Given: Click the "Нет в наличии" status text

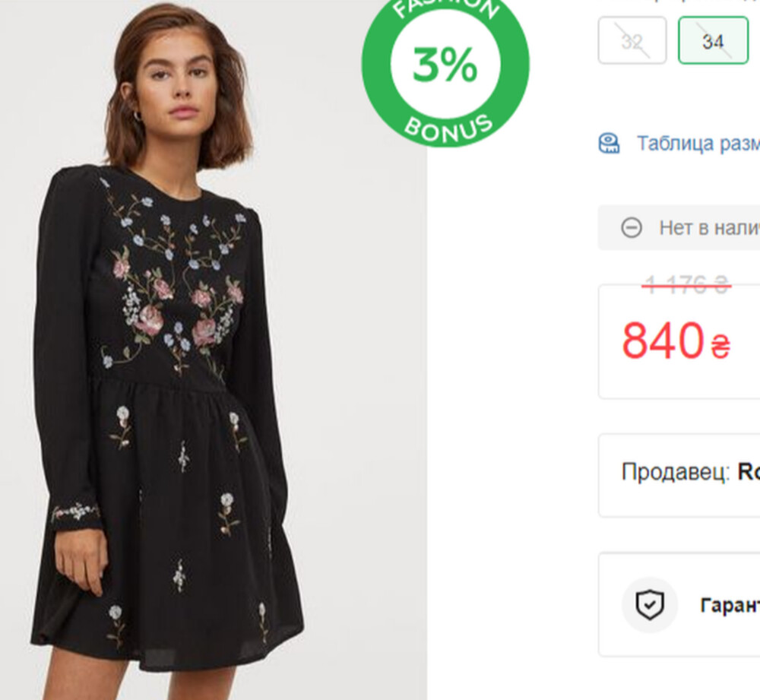Looking at the screenshot, I should 708,227.
